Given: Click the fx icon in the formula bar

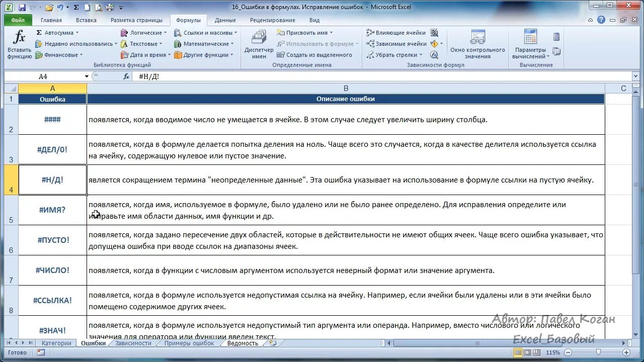Looking at the screenshot, I should coord(126,76).
